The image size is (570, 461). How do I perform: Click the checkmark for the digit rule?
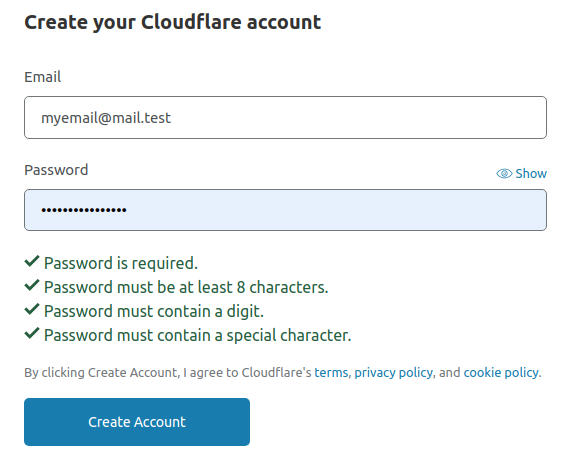pos(32,309)
